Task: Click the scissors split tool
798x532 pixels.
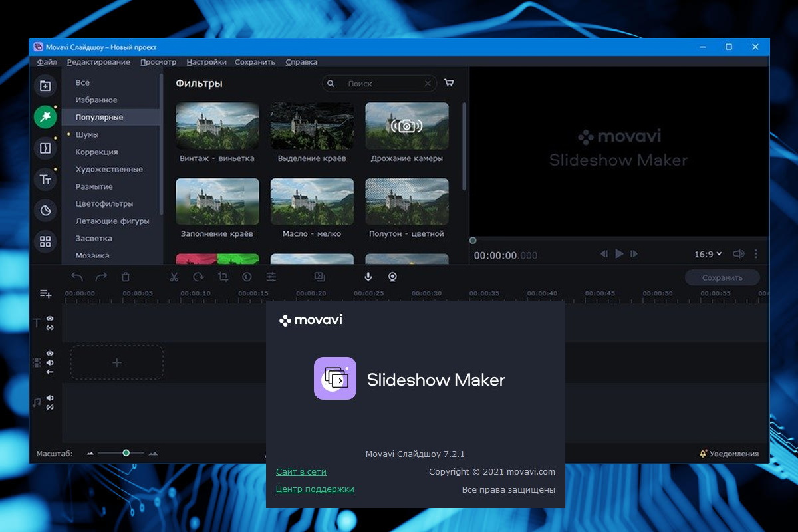Action: [x=174, y=277]
